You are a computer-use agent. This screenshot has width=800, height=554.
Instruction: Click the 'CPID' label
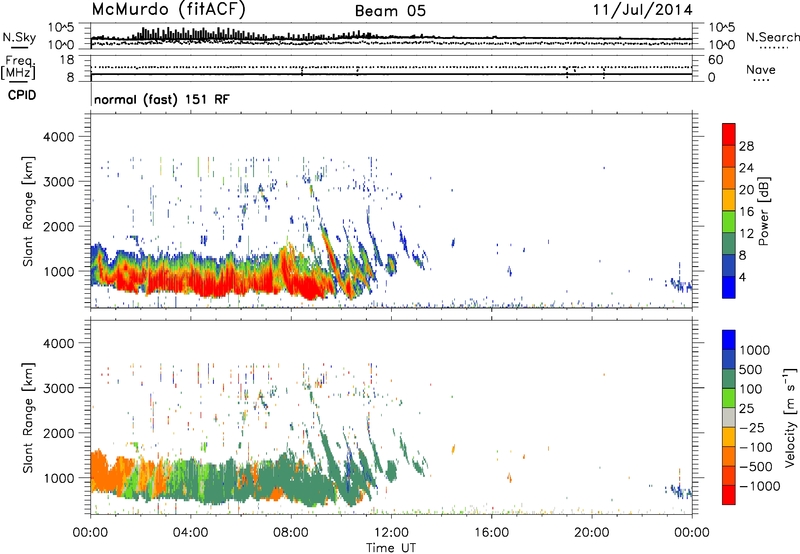tap(22, 95)
